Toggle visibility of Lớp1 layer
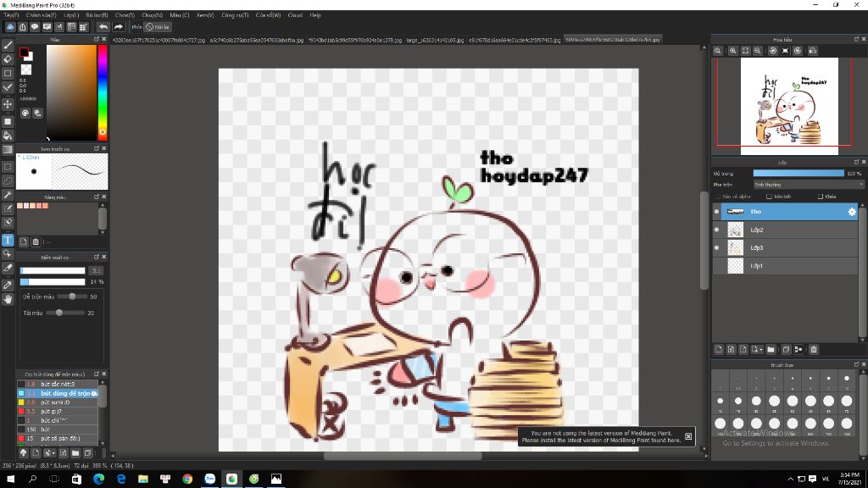868x488 pixels. 716,265
